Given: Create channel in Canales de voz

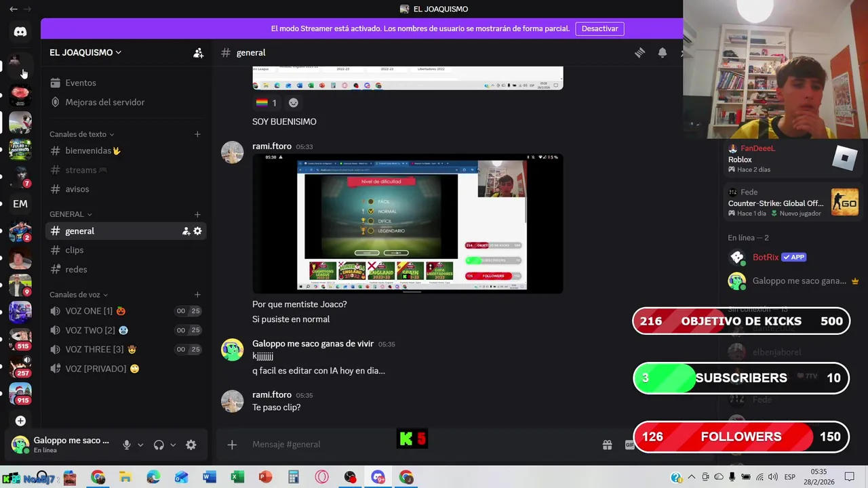Looking at the screenshot, I should point(197,295).
